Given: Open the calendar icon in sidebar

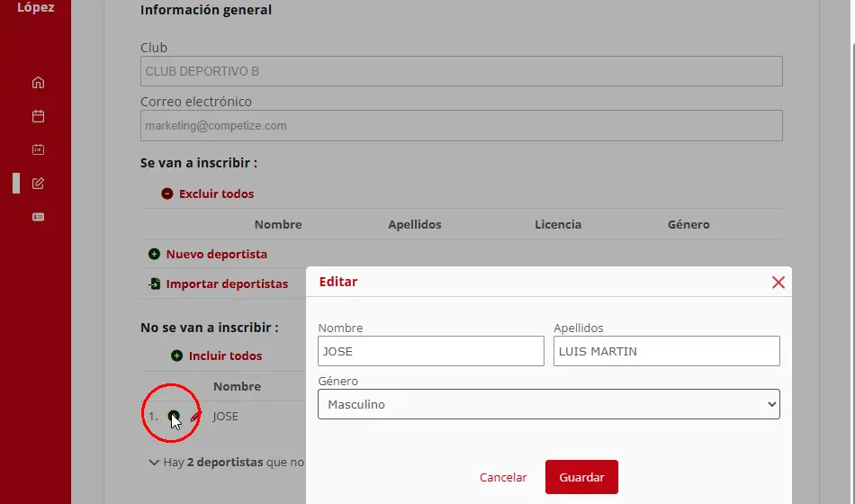Looking at the screenshot, I should click(38, 116).
